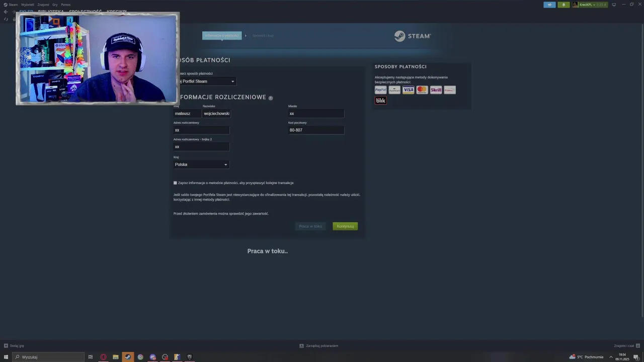Click the greyed Praca w toku button

[310, 226]
